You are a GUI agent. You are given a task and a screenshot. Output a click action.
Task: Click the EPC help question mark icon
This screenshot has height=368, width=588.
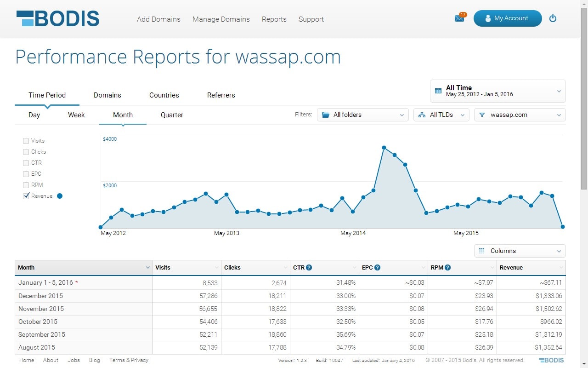[377, 267]
